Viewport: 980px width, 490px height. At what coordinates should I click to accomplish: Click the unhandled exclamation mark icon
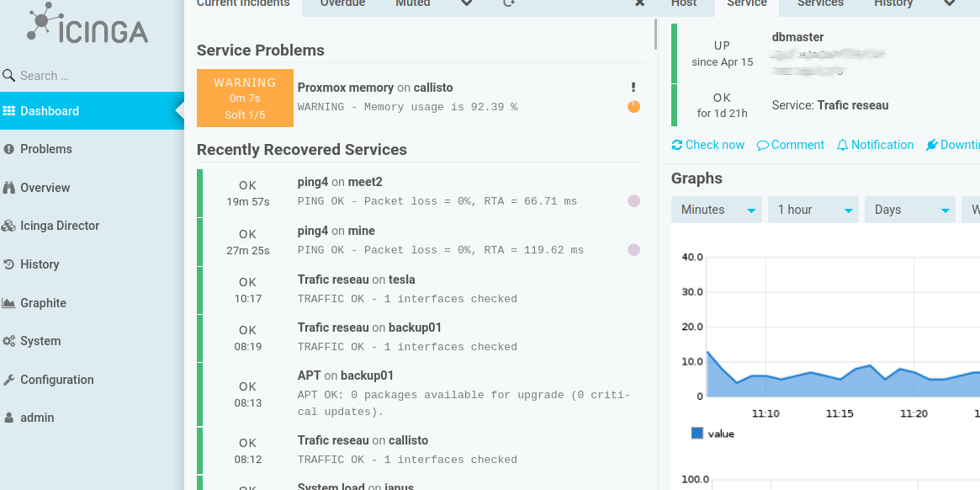coord(633,88)
